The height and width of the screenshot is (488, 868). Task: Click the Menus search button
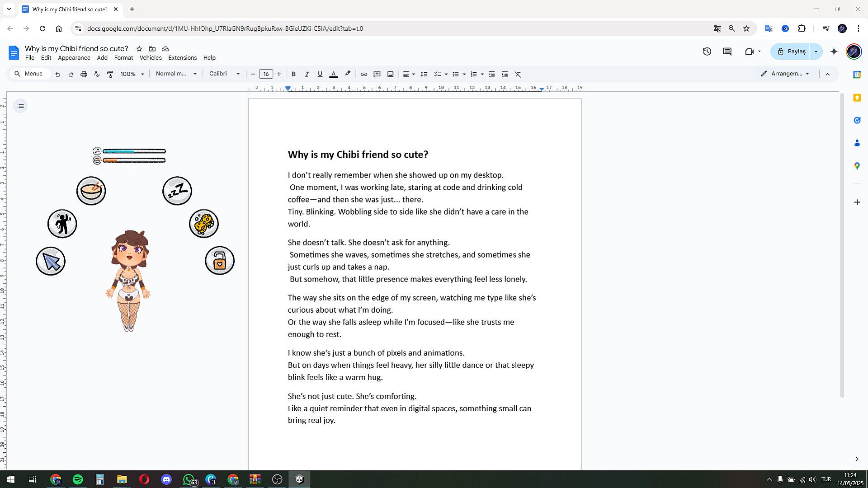click(x=28, y=74)
